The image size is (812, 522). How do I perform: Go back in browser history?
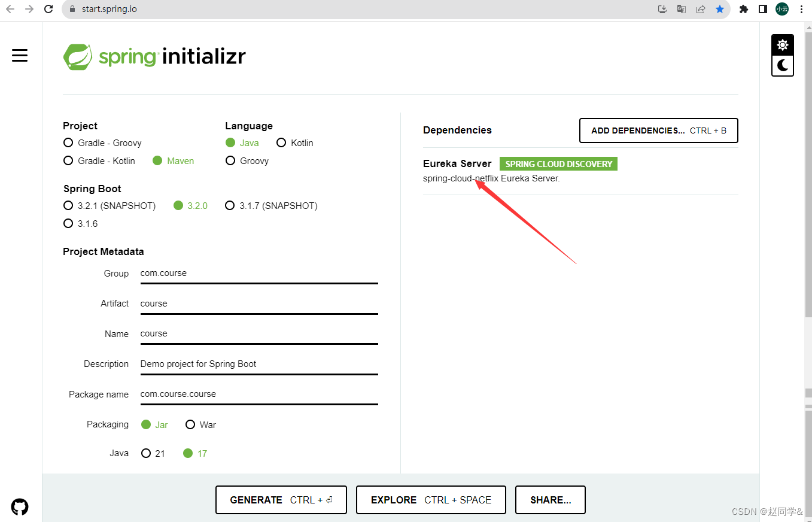coord(10,9)
